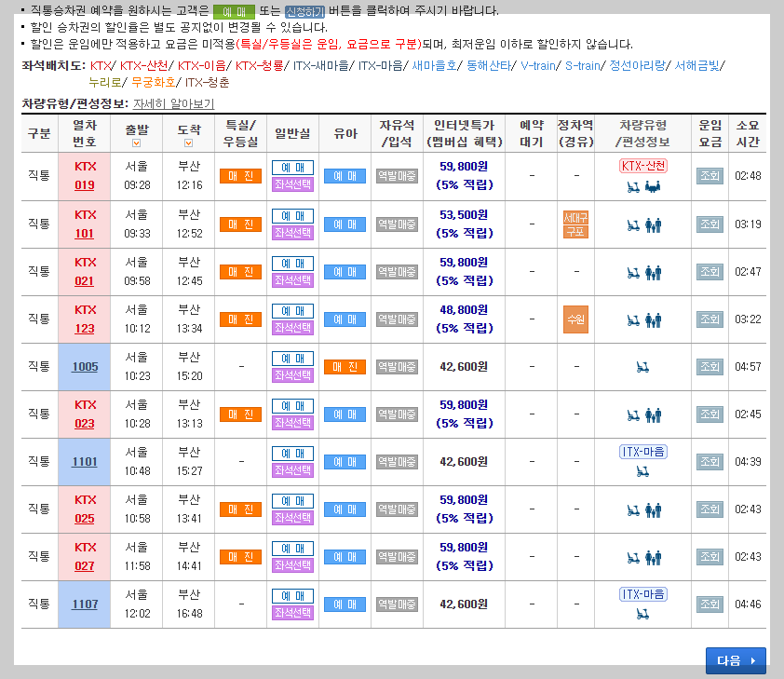Click 수원 stop badge for KTX 123
This screenshot has height=679, width=784.
pyautogui.click(x=575, y=319)
